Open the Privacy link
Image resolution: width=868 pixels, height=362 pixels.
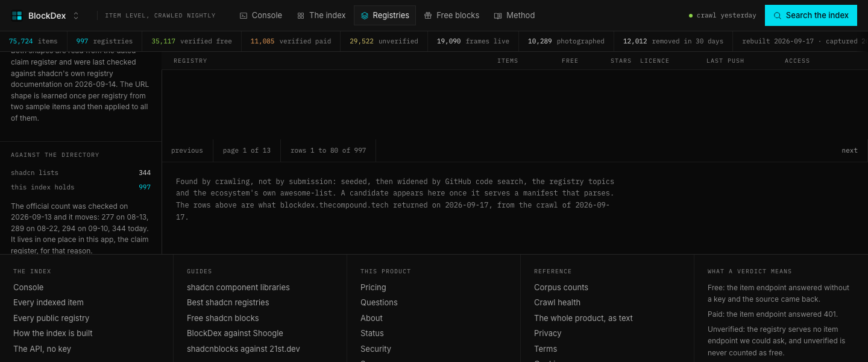tap(548, 334)
